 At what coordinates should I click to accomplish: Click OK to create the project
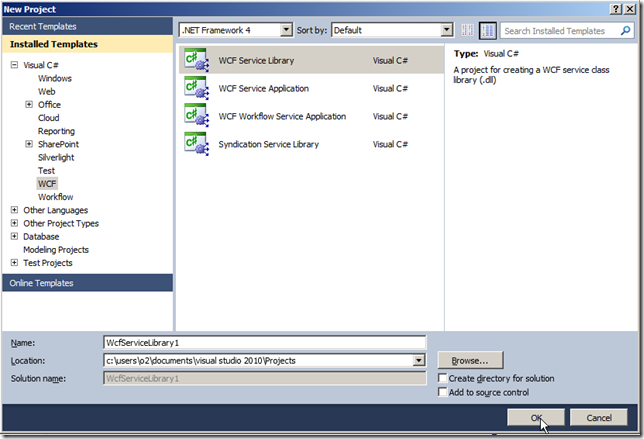point(536,418)
